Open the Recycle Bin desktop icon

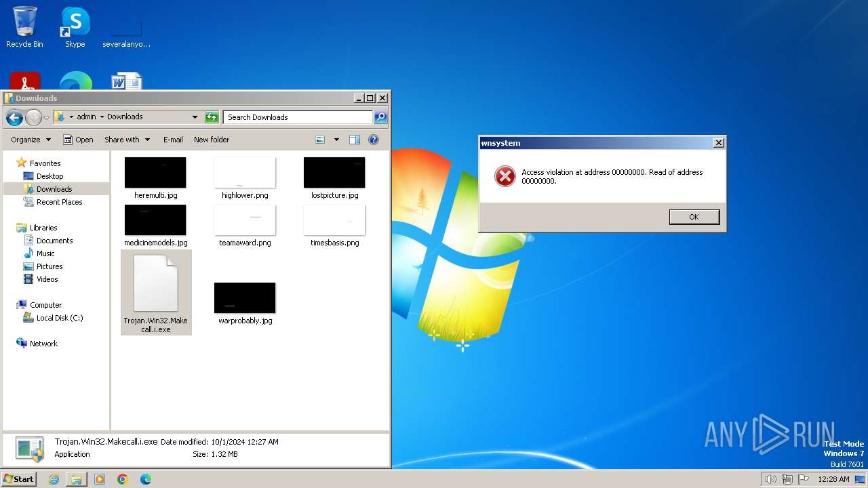pyautogui.click(x=24, y=27)
